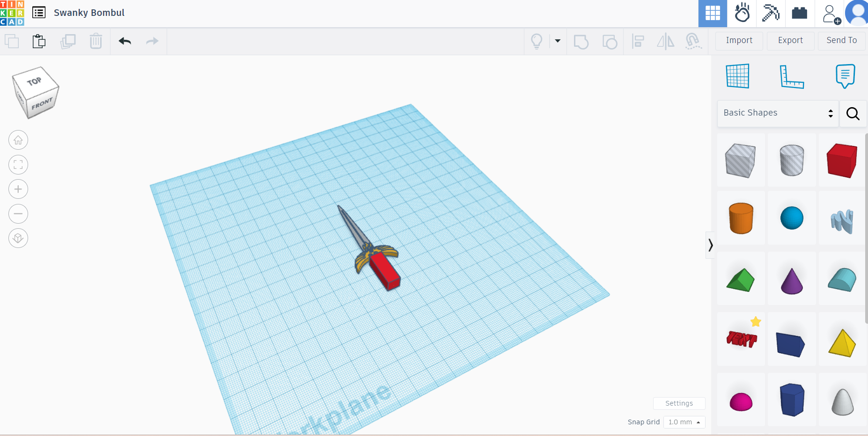Click the Delete trash icon
Image resolution: width=868 pixels, height=436 pixels.
[96, 41]
